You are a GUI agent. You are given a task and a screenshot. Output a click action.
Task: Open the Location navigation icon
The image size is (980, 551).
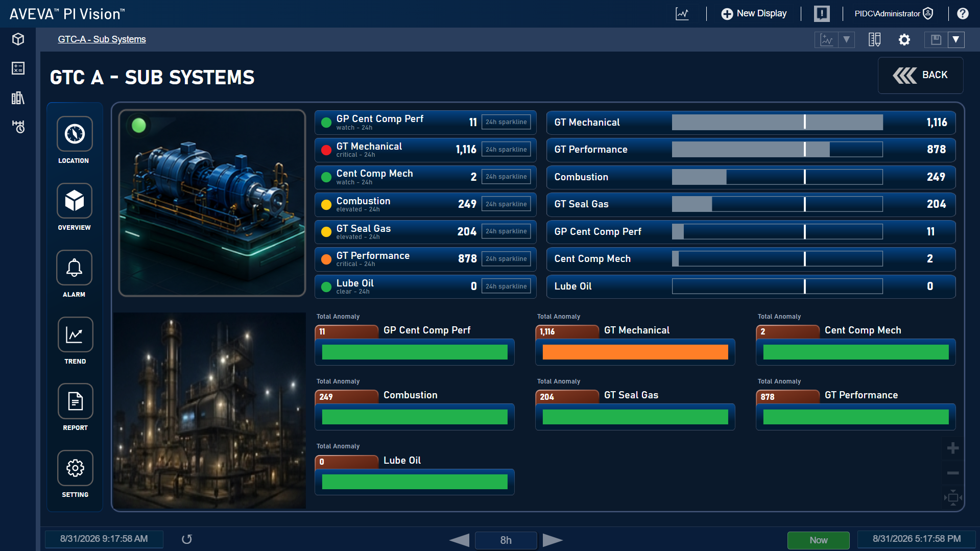75,134
